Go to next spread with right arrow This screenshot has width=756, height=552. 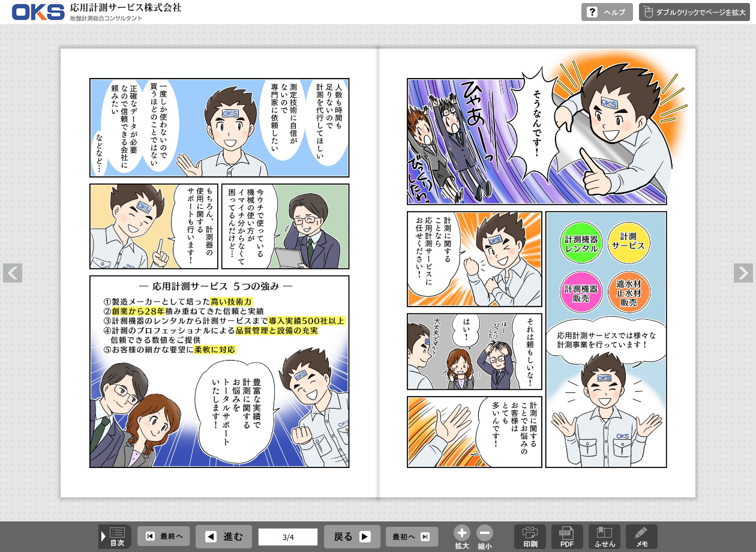tap(743, 273)
